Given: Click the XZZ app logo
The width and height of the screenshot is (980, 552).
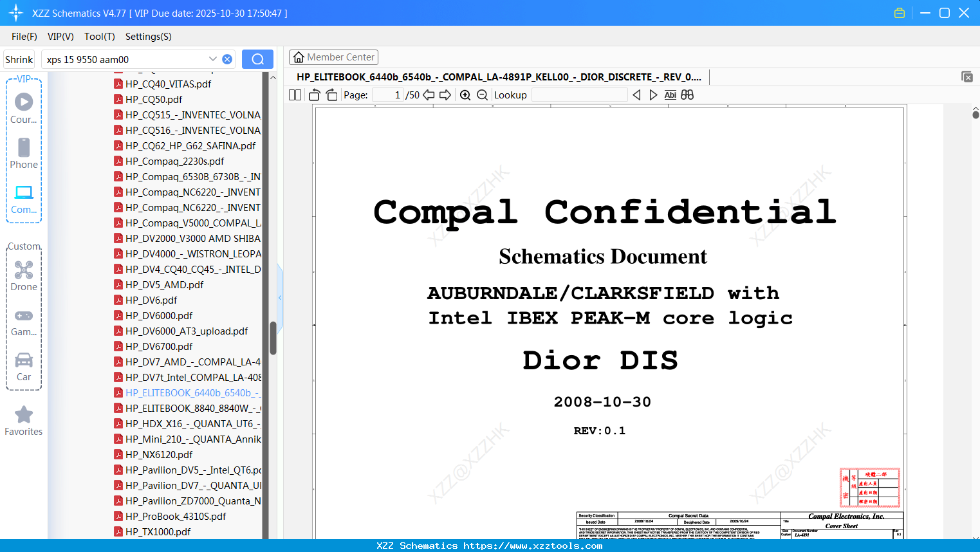Looking at the screenshot, I should click(x=16, y=13).
